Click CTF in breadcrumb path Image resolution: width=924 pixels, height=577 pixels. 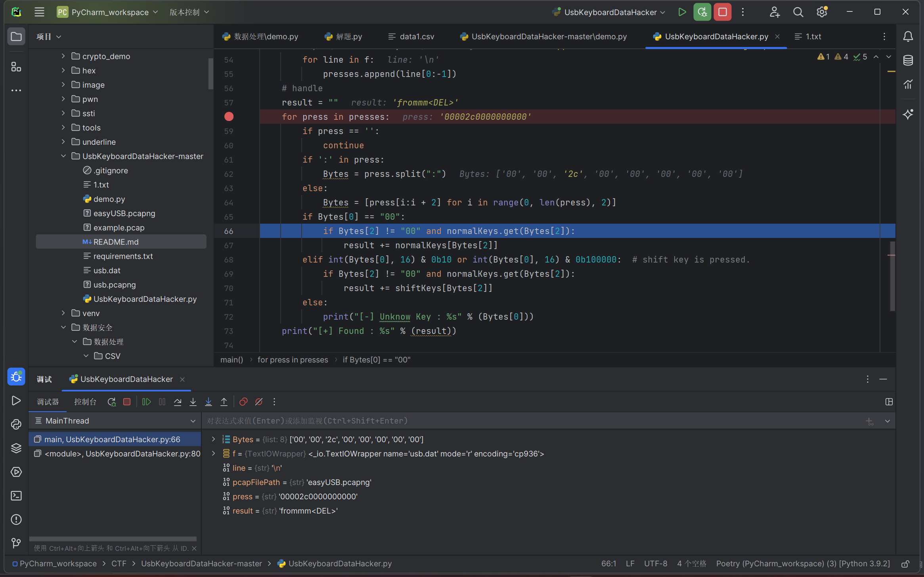tap(119, 564)
